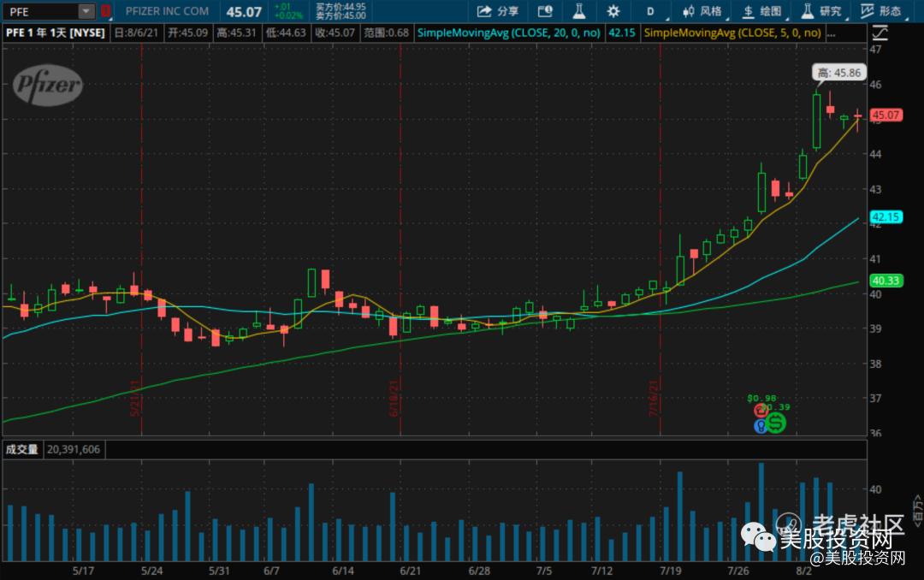
Task: Click the PFIZER INC COM company name
Action: point(167,11)
